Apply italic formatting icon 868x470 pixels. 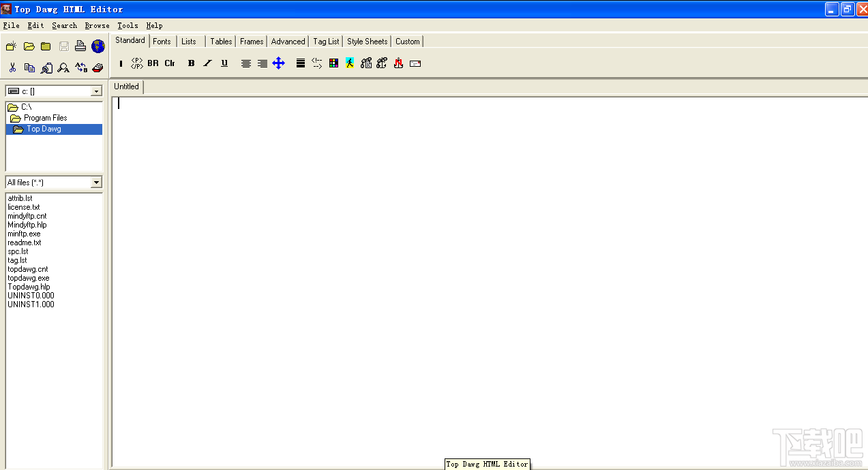pos(208,63)
